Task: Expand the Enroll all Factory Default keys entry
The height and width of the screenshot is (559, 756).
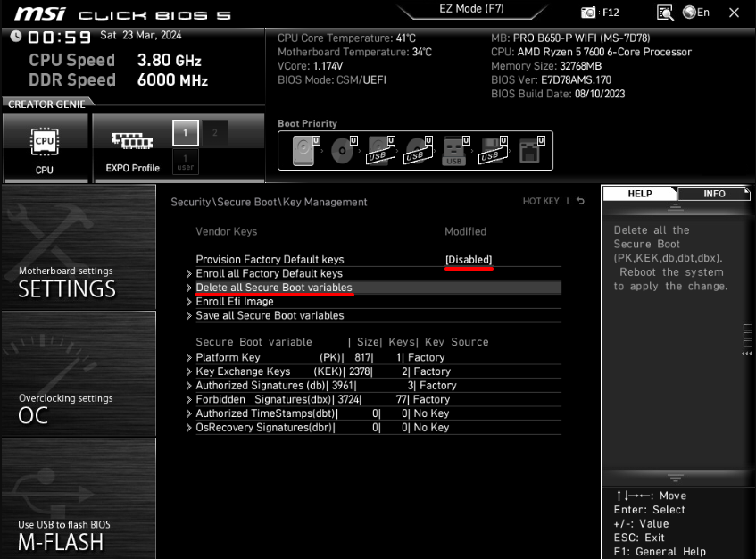Action: coord(269,273)
